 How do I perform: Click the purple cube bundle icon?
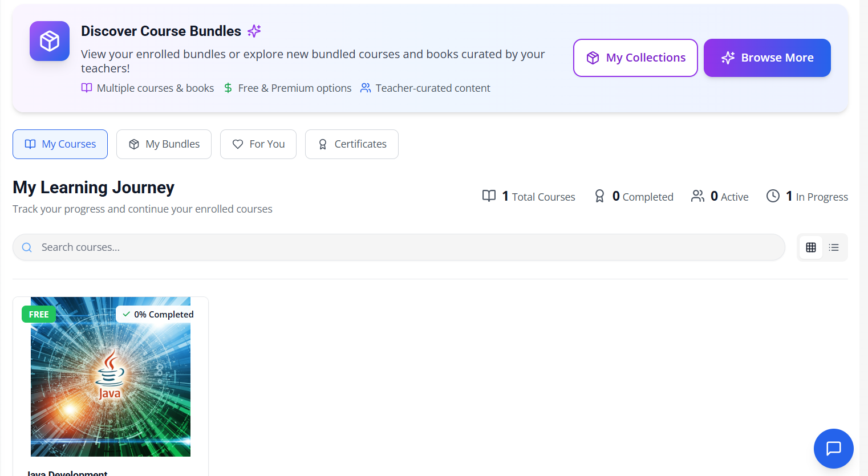click(x=49, y=40)
